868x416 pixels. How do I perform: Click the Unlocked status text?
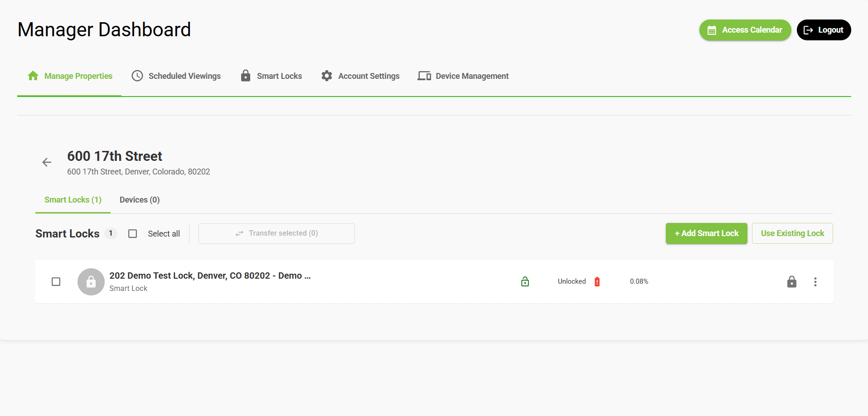click(x=572, y=281)
